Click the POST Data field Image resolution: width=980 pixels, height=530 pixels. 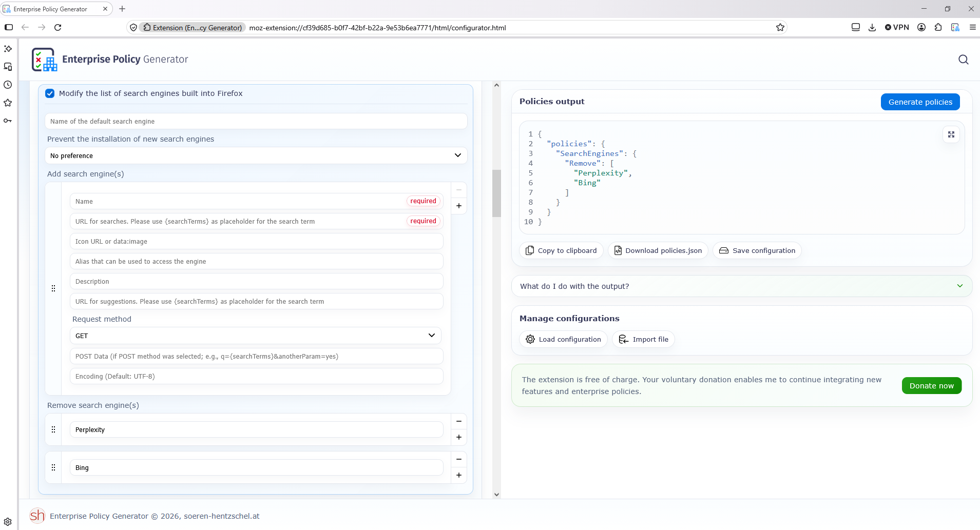[x=256, y=356]
